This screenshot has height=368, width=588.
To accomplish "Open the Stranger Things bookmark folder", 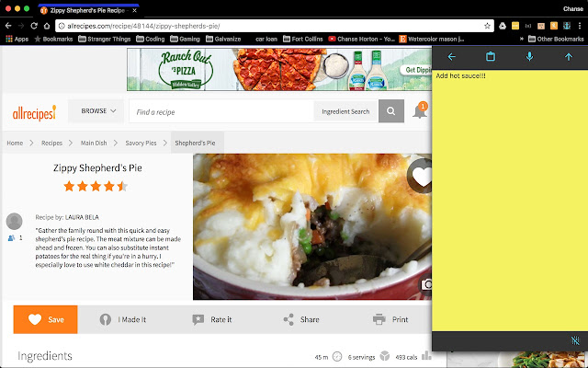I will (104, 39).
